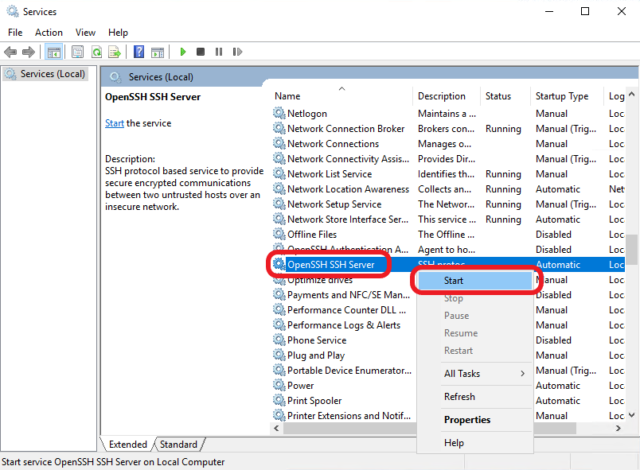Click the Forward arrow in the toolbar
640x470 pixels.
point(27,51)
